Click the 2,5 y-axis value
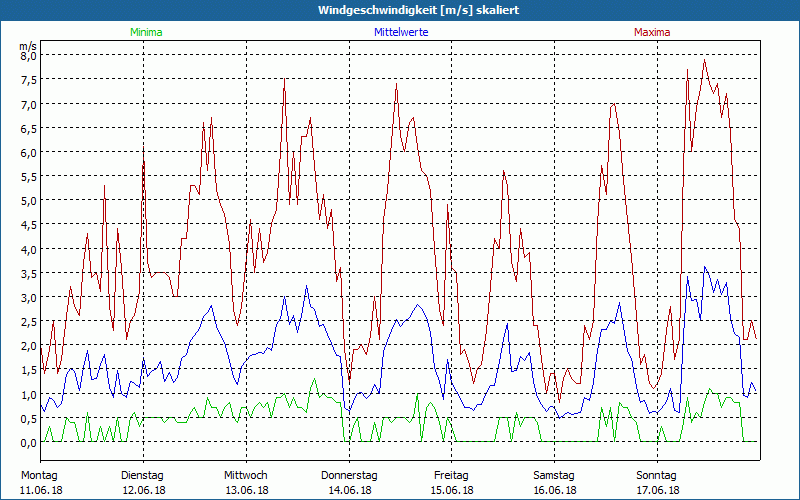 (x=29, y=322)
